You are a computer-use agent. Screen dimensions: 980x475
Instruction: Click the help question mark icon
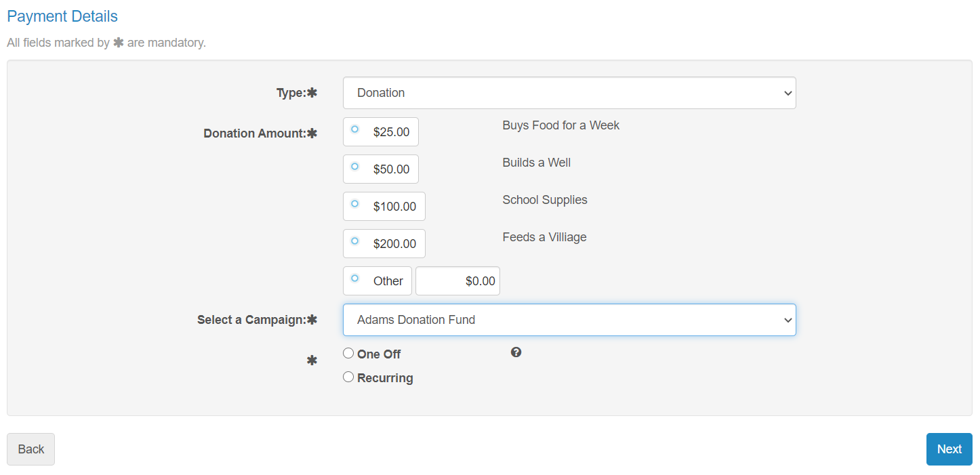516,352
